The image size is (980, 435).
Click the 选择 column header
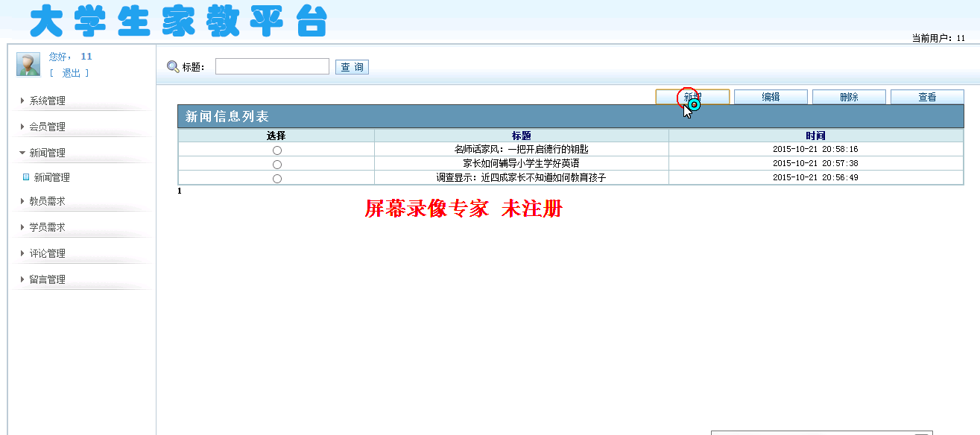(276, 136)
